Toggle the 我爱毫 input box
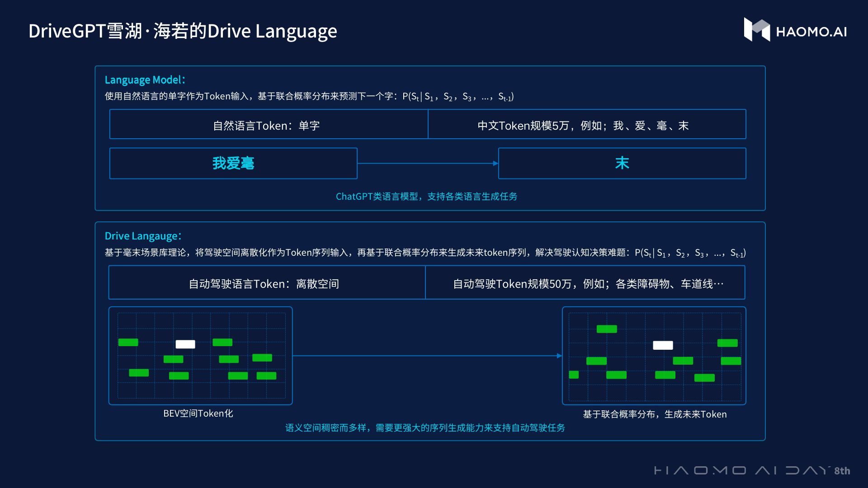The image size is (868, 488). (x=233, y=164)
